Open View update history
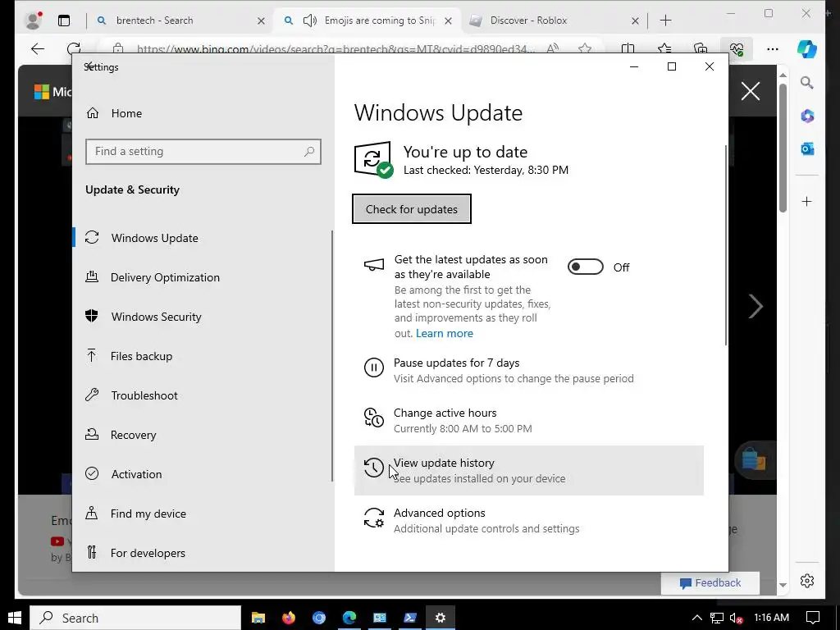840x630 pixels. (529, 470)
